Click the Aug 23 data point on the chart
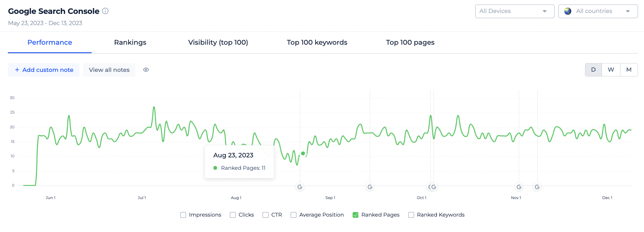 point(303,153)
